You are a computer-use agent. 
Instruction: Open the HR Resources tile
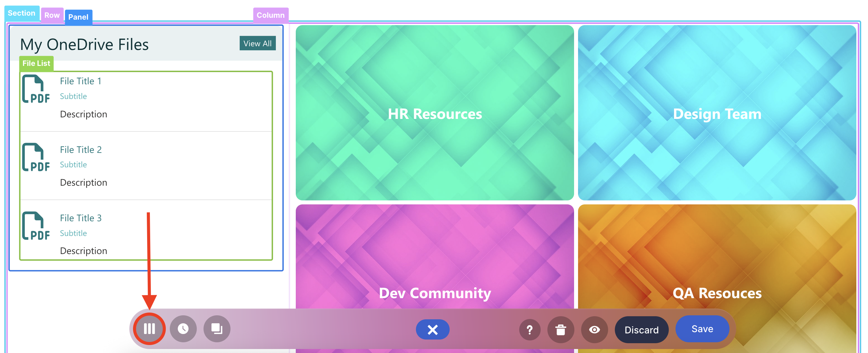[x=434, y=113]
